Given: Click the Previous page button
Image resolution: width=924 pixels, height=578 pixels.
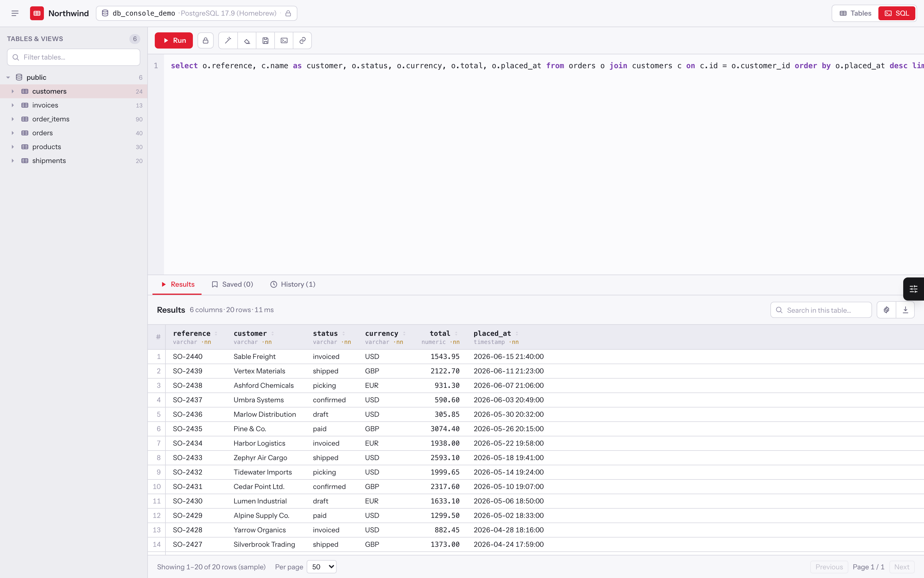Looking at the screenshot, I should (x=829, y=567).
